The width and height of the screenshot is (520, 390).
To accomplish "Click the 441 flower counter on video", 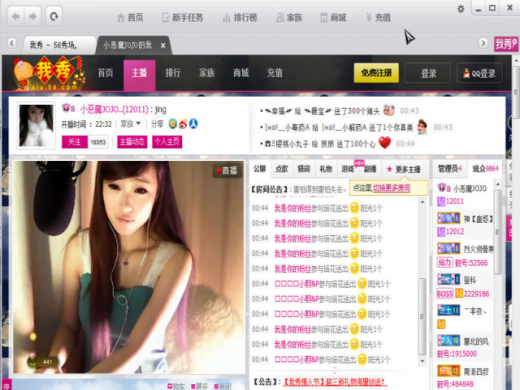I will (43, 362).
